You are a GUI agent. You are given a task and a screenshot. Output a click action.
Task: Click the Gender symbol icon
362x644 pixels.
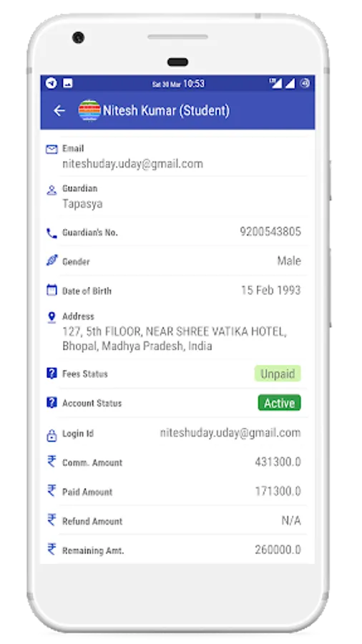[52, 260]
